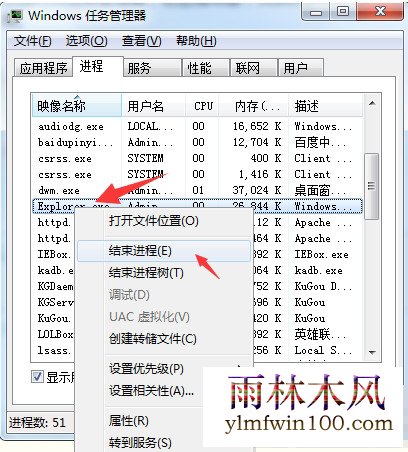Click the 英雄联... description cell
Screen dimensions: 408x452
(320, 334)
